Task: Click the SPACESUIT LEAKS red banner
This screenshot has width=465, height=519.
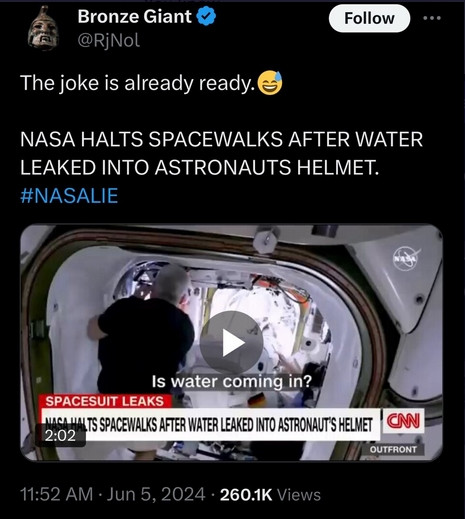Action: (x=105, y=401)
